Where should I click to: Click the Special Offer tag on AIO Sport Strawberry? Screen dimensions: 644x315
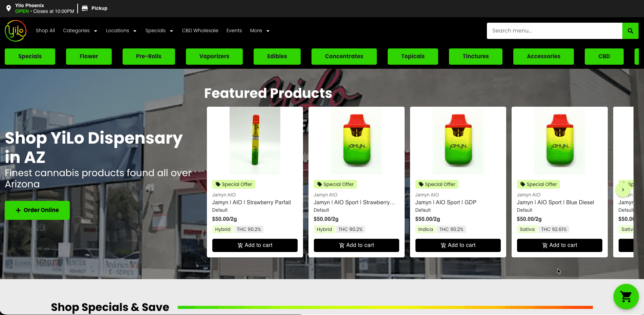335,184
